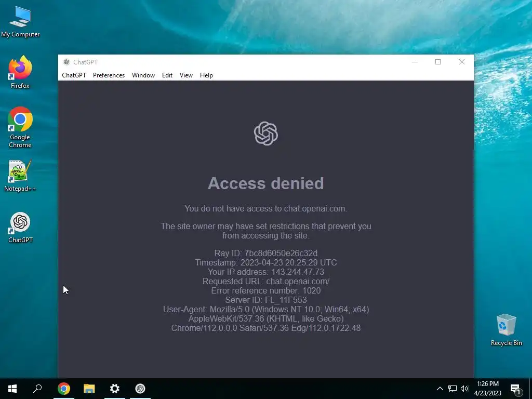The width and height of the screenshot is (532, 399).
Task: Minimize the ChatGPT window
Action: [x=415, y=62]
